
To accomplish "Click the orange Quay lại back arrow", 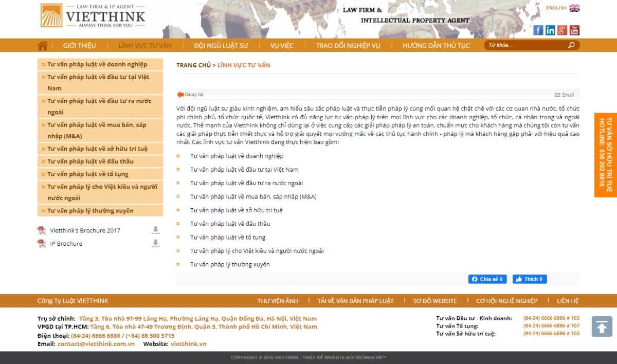I will [180, 95].
